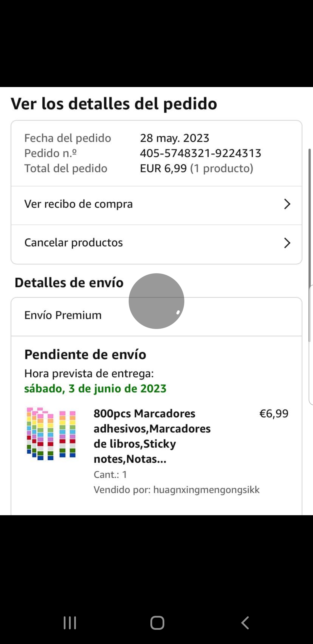Open the sticky markers product thumbnail
Image resolution: width=313 pixels, height=644 pixels.
(x=51, y=434)
